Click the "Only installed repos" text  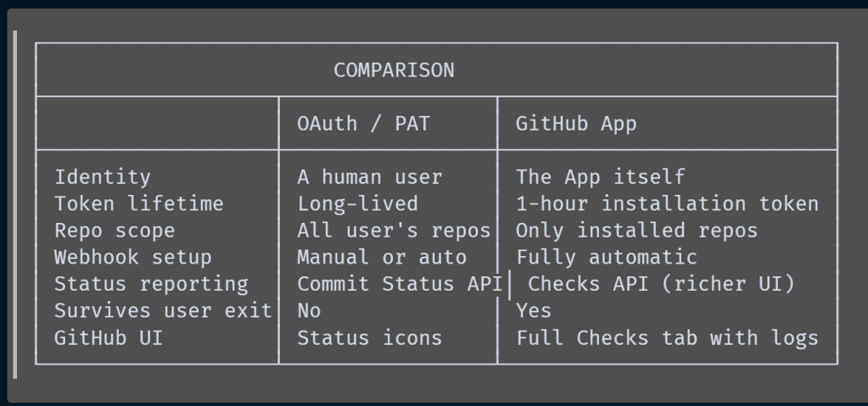tap(636, 231)
